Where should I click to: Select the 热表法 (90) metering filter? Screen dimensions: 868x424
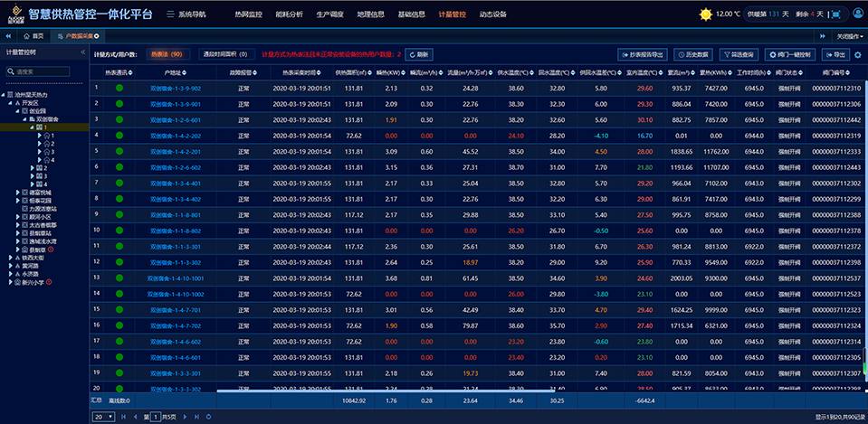coord(167,54)
